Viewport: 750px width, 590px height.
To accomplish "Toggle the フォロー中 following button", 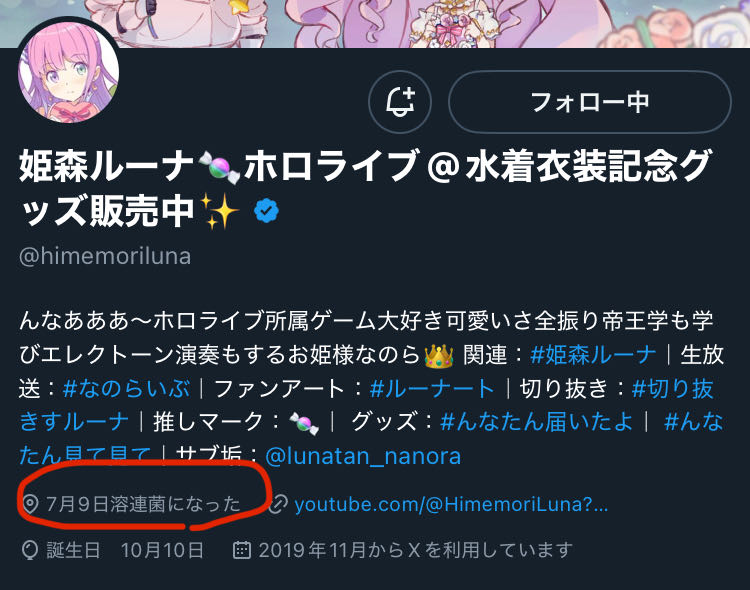I will [590, 102].
